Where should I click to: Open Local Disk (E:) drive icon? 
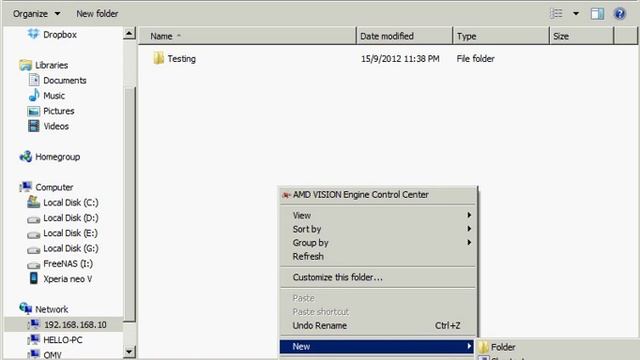[x=33, y=235]
